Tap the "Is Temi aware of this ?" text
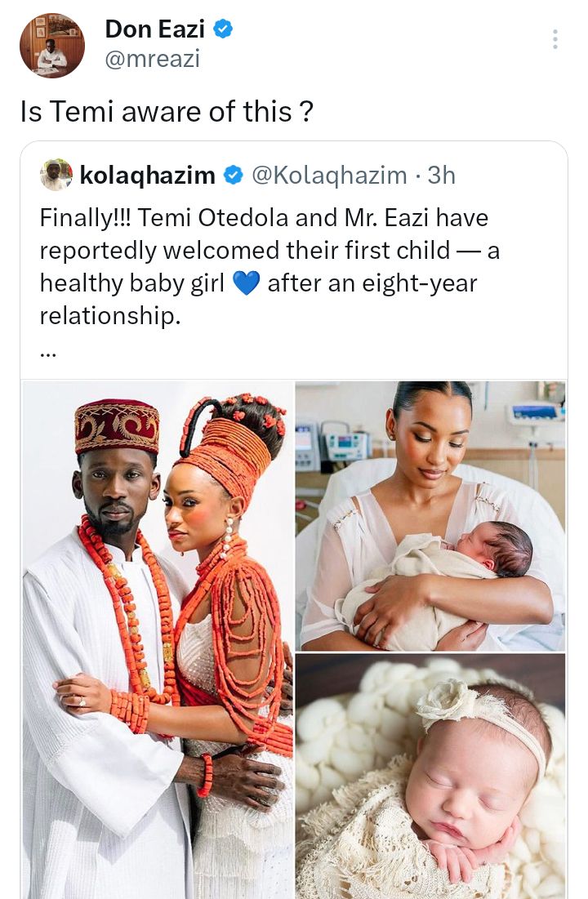This screenshot has width=588, height=899. coord(167,112)
